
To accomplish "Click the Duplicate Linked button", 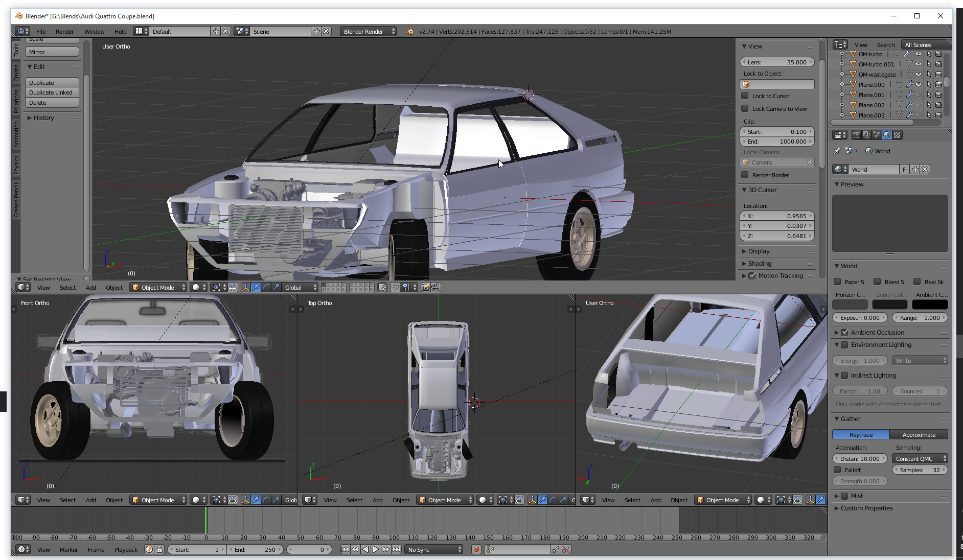I will (x=53, y=92).
